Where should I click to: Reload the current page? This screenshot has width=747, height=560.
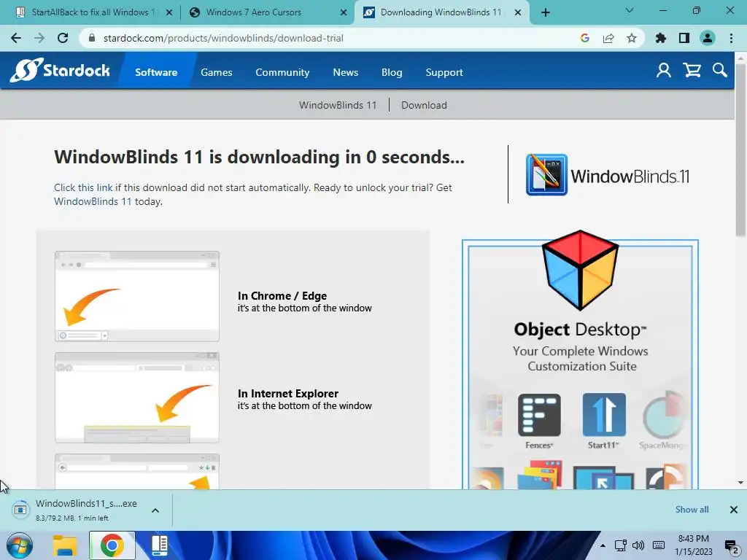click(x=63, y=38)
